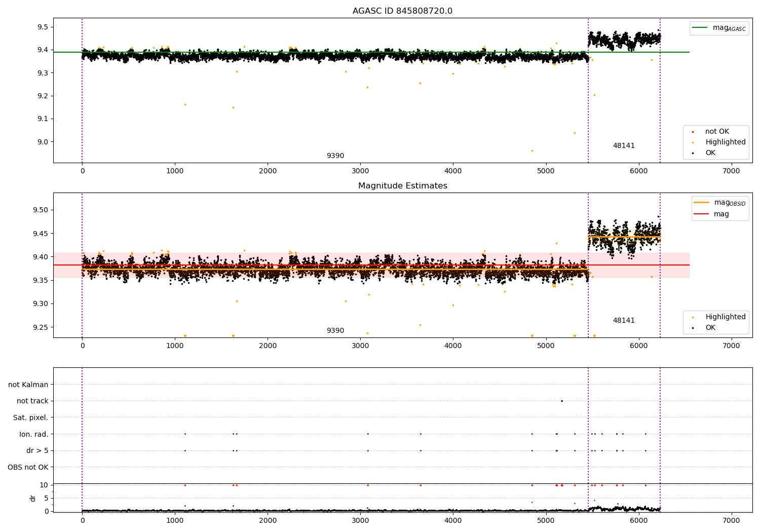
Task: Click the 'not Kalman' axis label
Action: pyautogui.click(x=28, y=385)
